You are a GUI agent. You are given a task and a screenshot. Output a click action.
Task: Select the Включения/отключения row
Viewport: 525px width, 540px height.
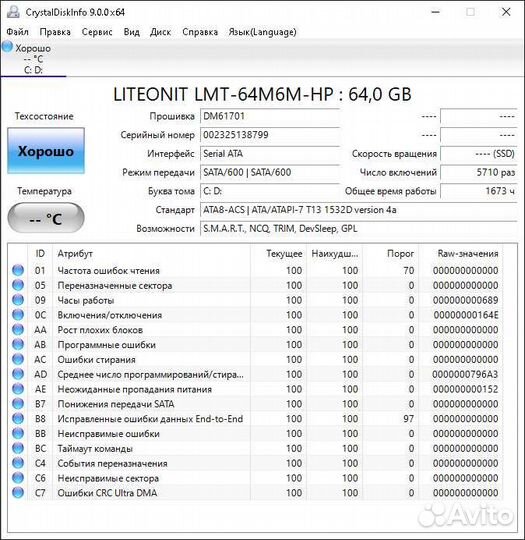point(255,315)
